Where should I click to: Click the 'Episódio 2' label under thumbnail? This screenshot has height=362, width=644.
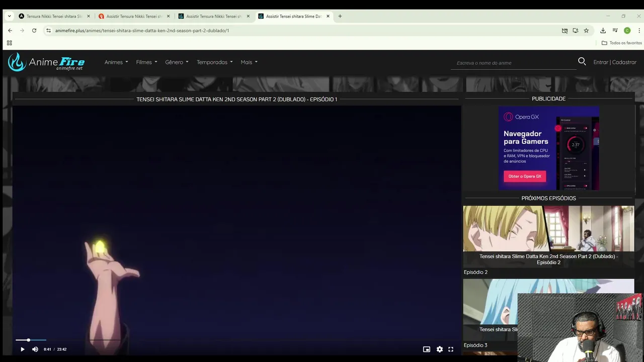pyautogui.click(x=475, y=273)
